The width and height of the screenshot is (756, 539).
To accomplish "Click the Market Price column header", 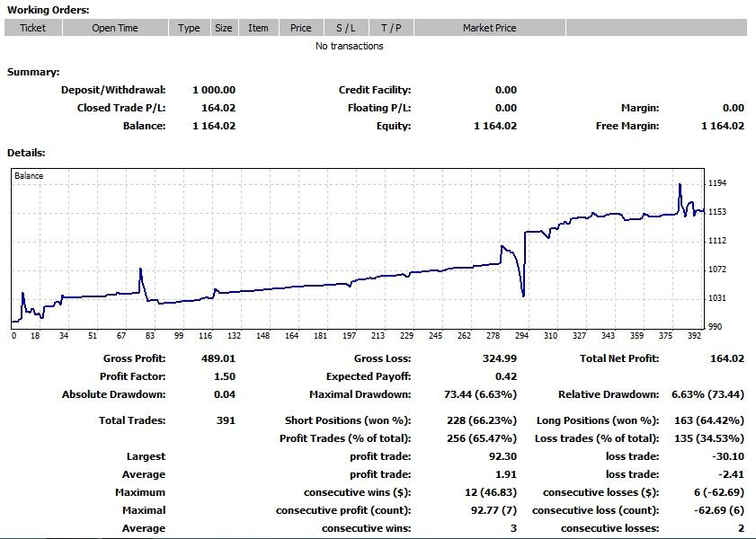I will (489, 28).
